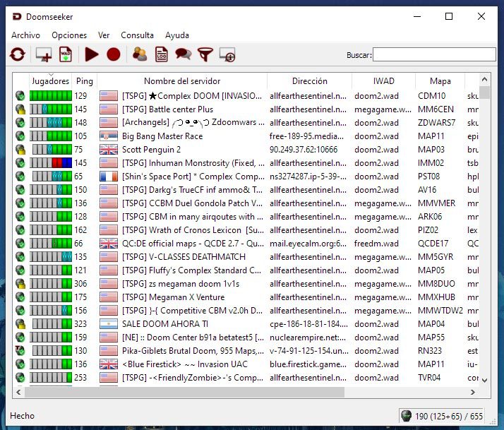The height and width of the screenshot is (430, 504).
Task: Click the horizontal scrollbar right arrow
Action: [473, 392]
